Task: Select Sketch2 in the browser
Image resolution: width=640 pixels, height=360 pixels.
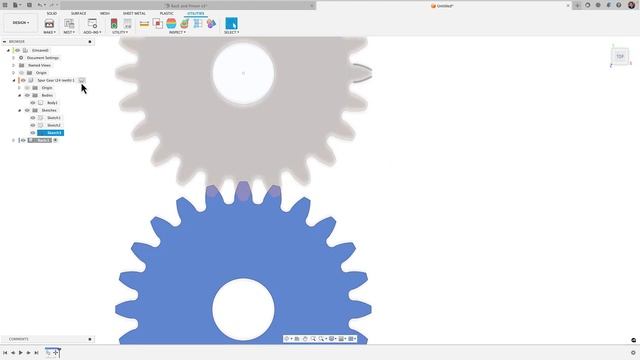Action: 53,125
